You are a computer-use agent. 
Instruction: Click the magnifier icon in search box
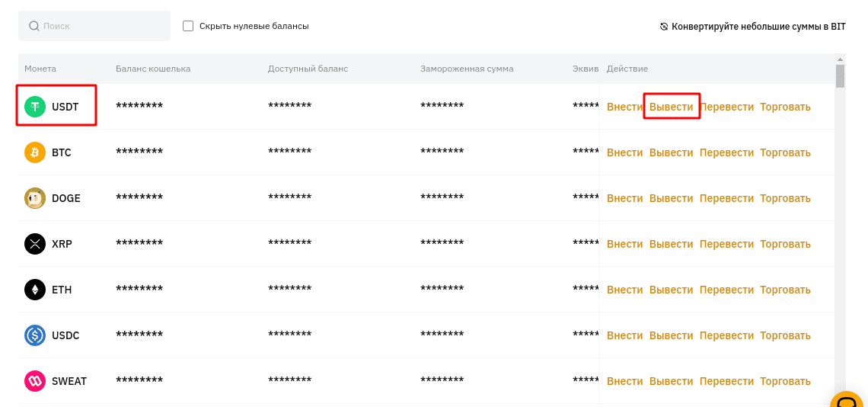(x=34, y=25)
